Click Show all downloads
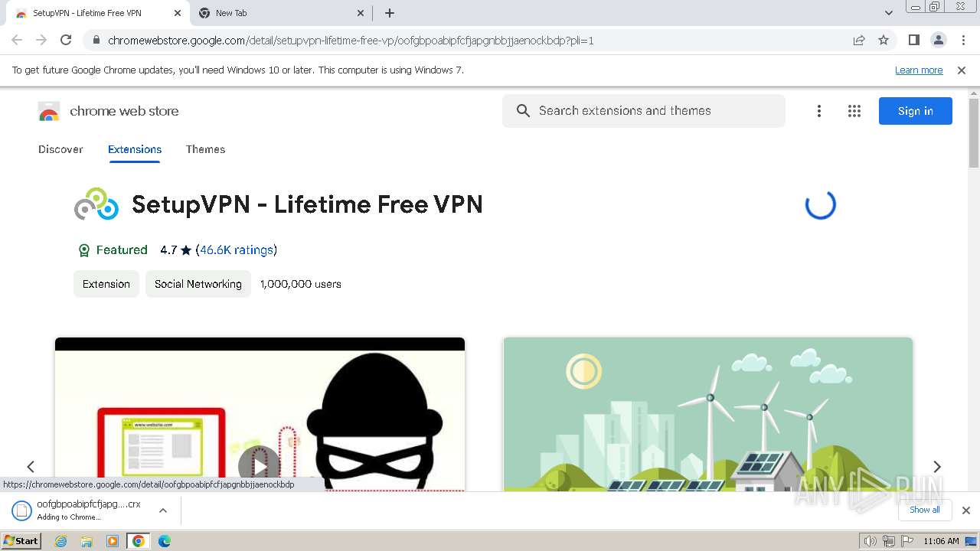 [925, 510]
